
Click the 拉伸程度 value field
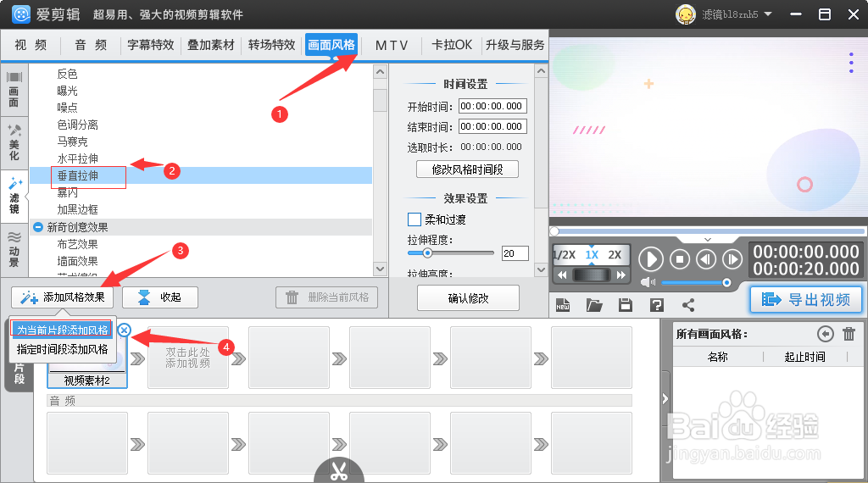point(515,253)
